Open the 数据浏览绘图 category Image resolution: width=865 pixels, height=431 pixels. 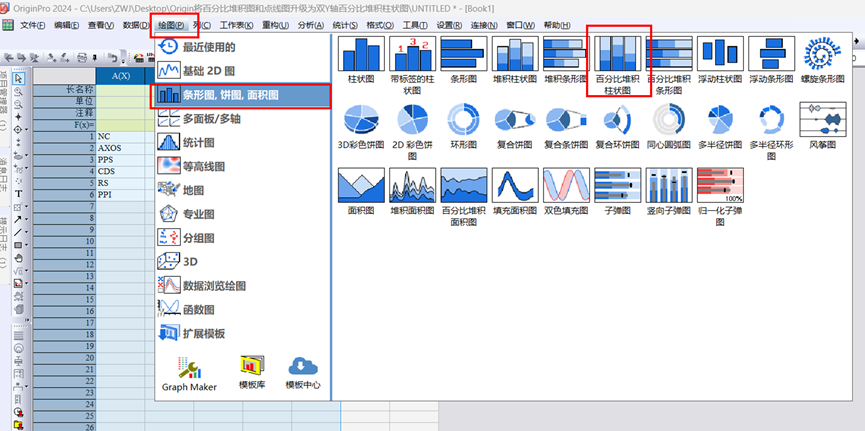[241, 286]
